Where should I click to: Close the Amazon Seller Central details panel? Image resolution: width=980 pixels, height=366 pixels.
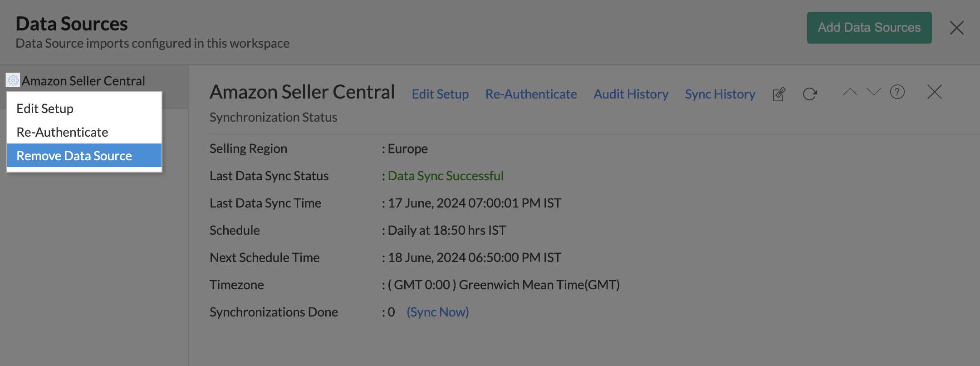(934, 92)
